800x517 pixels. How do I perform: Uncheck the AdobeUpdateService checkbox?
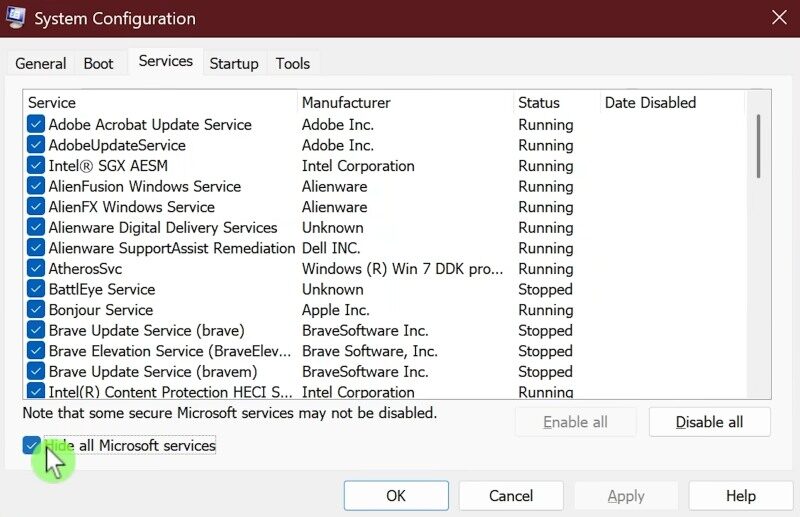click(x=36, y=145)
